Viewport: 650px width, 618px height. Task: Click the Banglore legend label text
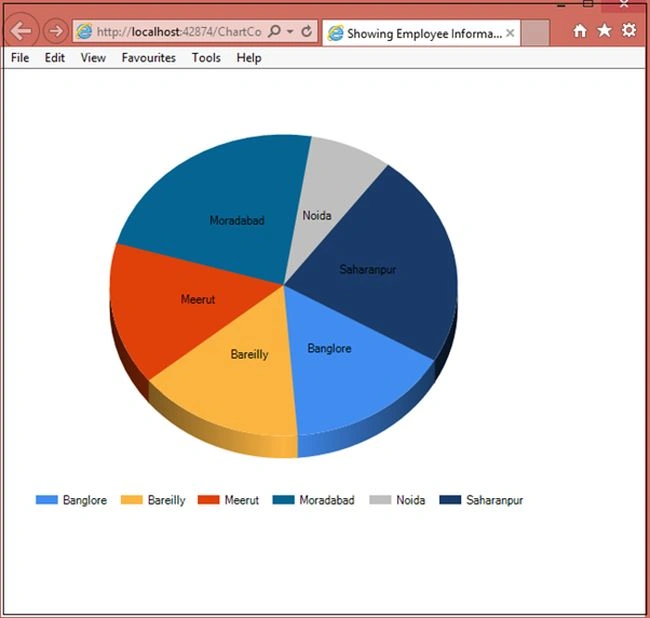85,500
